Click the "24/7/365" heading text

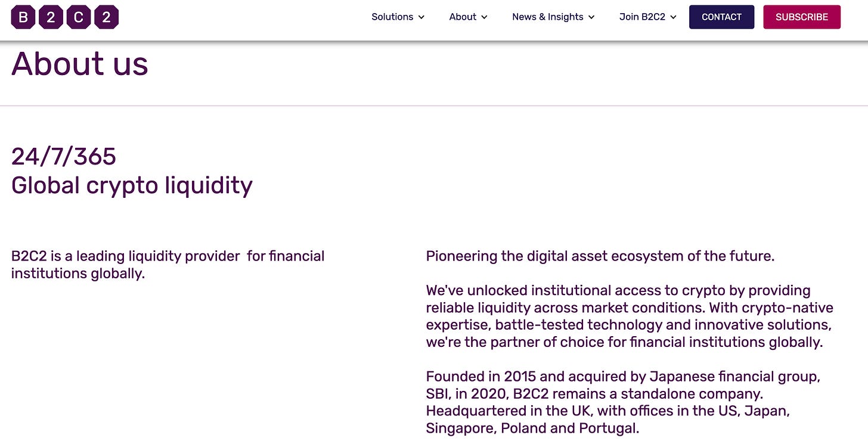click(64, 157)
